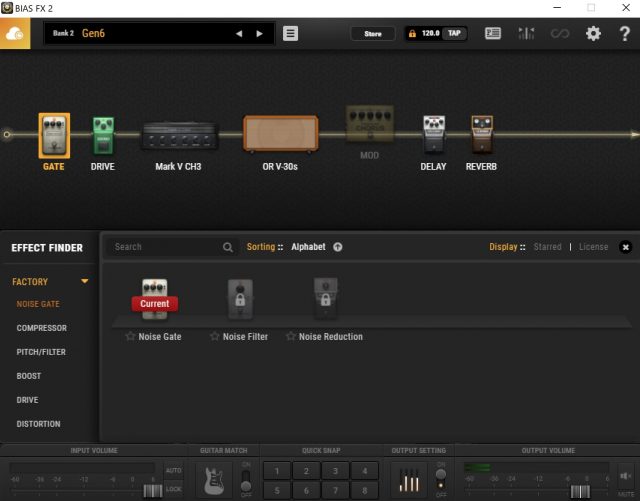The image size is (640, 501).
Task: Open the Alphabet sorting option
Action: (308, 247)
